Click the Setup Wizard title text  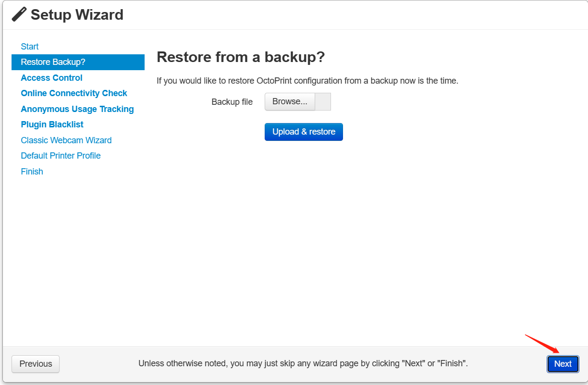pyautogui.click(x=77, y=14)
